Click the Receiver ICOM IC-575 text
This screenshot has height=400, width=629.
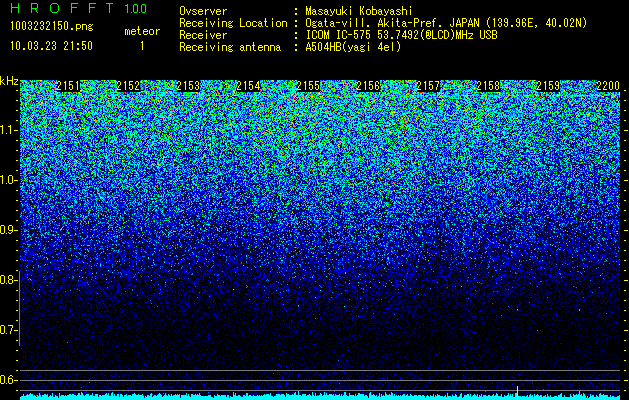click(x=401, y=35)
